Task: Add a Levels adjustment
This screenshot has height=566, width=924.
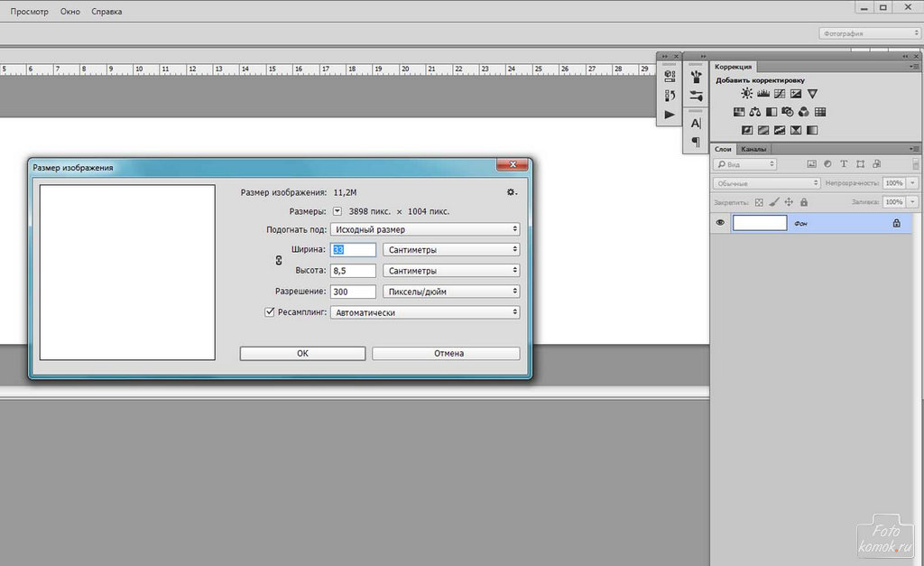Action: (x=763, y=93)
